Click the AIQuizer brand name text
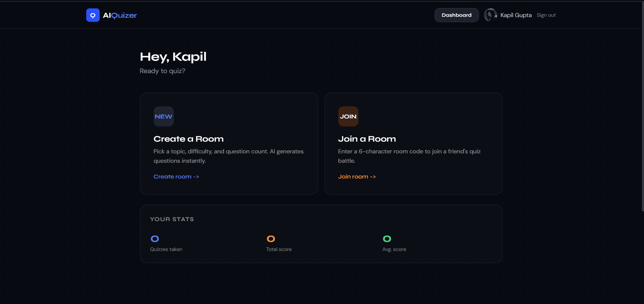This screenshot has height=304, width=644. 120,15
